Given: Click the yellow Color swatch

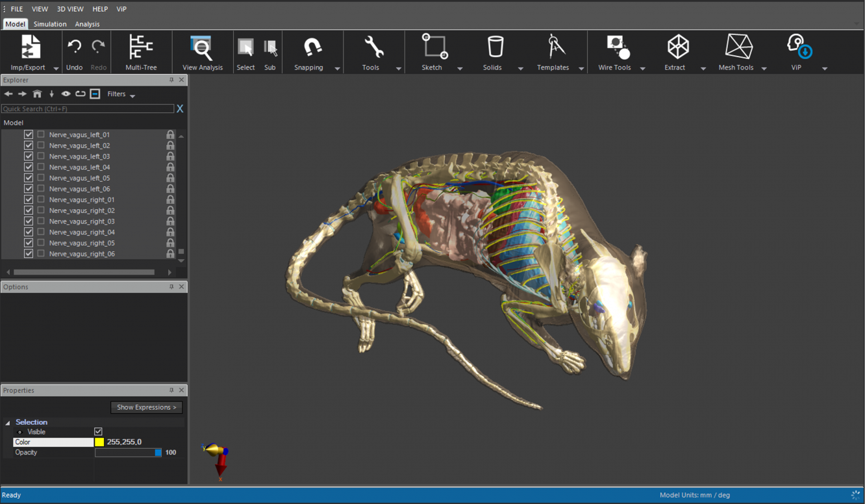Looking at the screenshot, I should pyautogui.click(x=99, y=442).
